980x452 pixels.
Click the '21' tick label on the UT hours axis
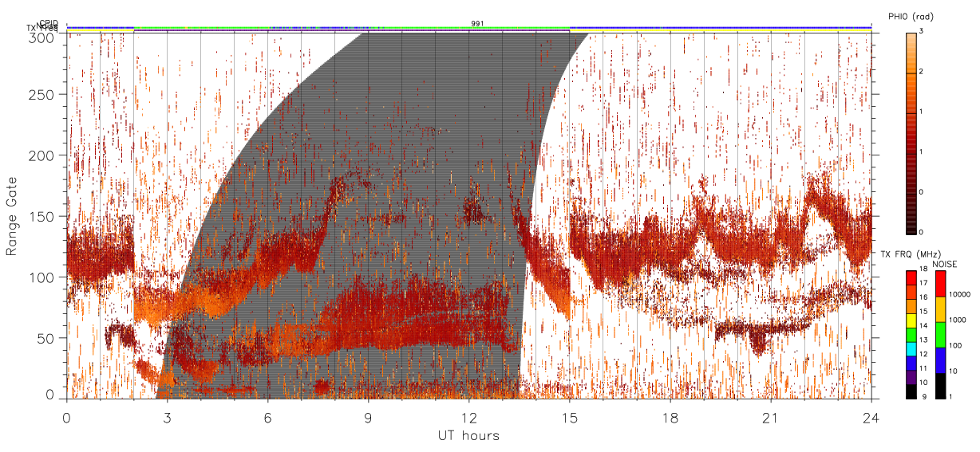(771, 417)
